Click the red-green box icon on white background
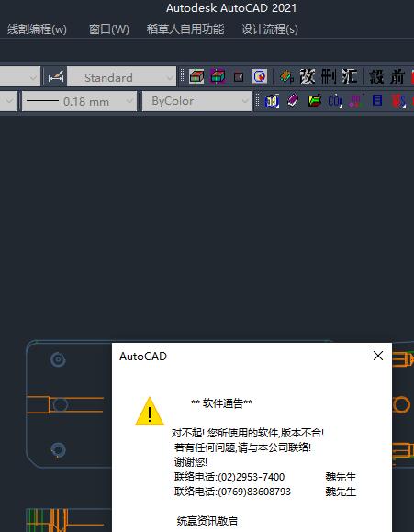 [x=196, y=76]
